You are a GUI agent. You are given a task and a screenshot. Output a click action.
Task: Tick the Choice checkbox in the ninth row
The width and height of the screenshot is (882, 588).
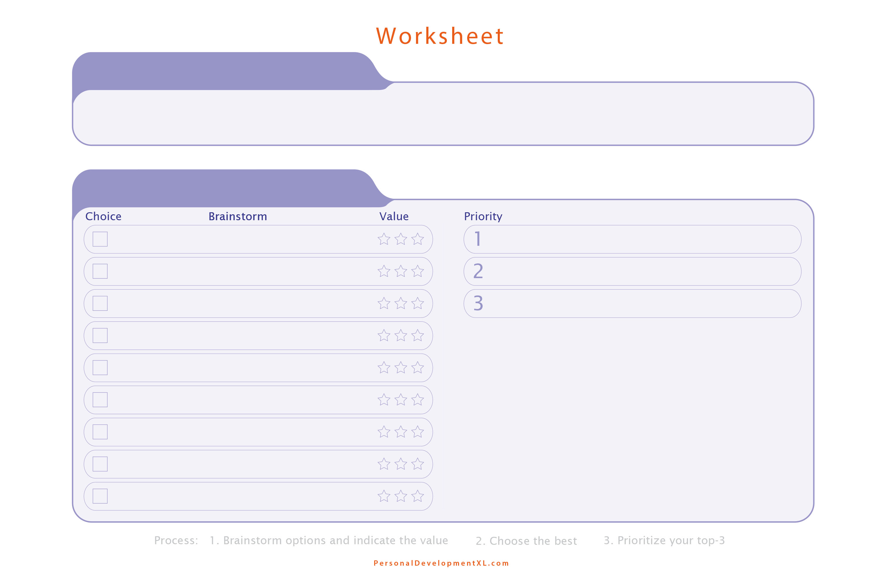point(100,496)
